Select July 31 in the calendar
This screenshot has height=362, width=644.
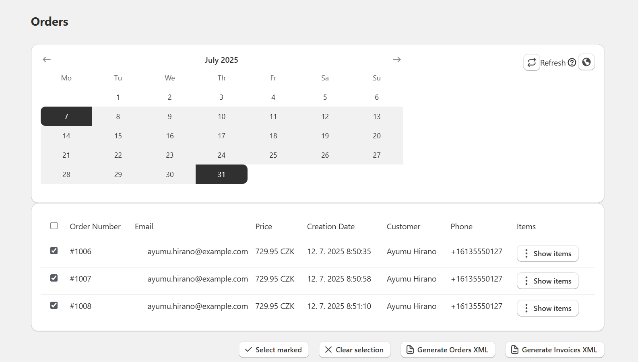[221, 174]
